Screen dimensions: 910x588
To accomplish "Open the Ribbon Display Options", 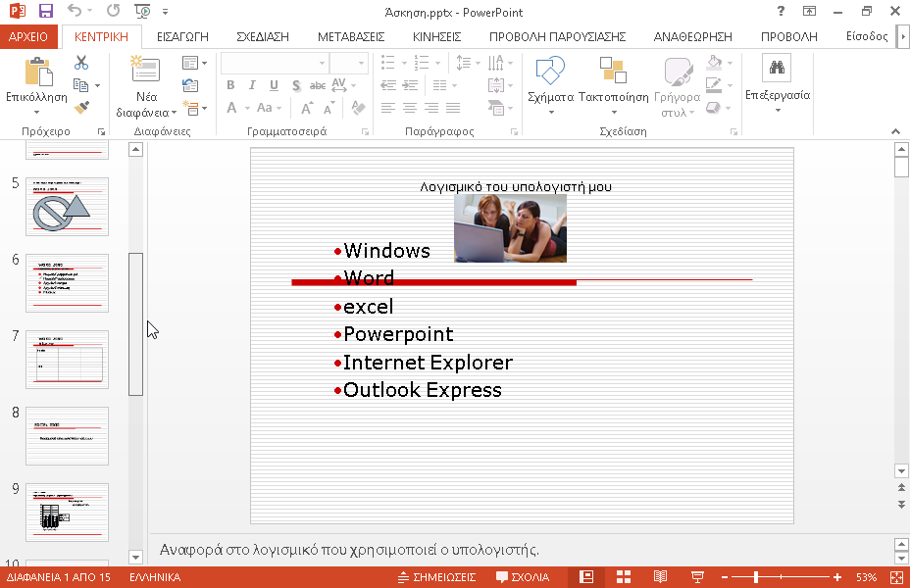I will coord(809,11).
